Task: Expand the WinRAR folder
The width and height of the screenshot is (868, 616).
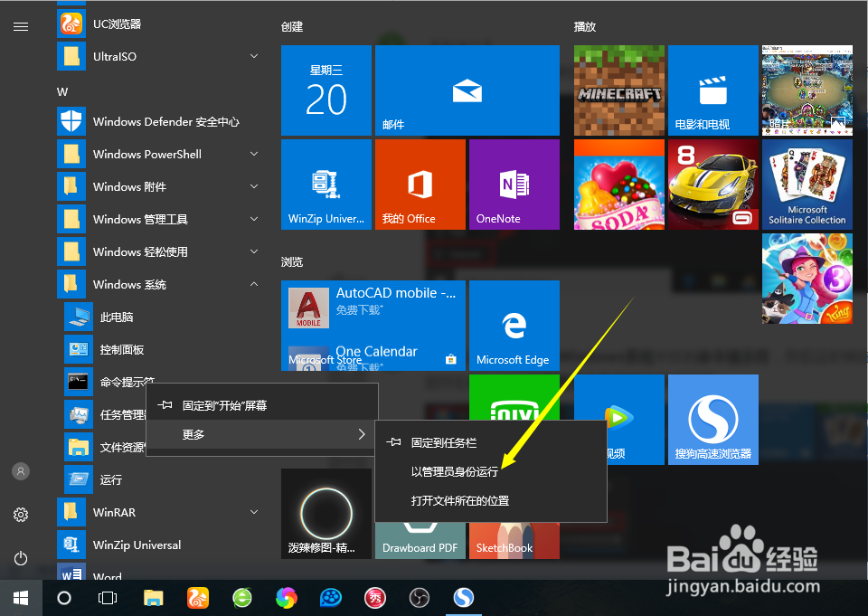Action: (254, 512)
